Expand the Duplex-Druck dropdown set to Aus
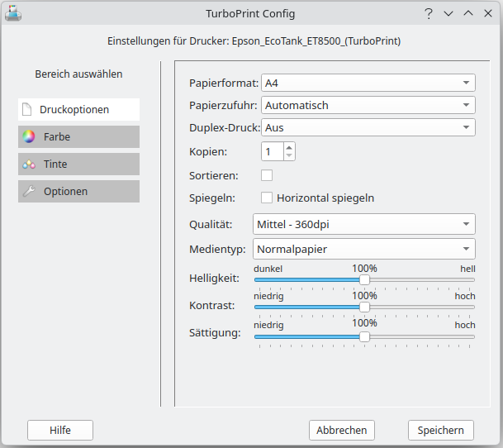The width and height of the screenshot is (503, 448). (368, 127)
